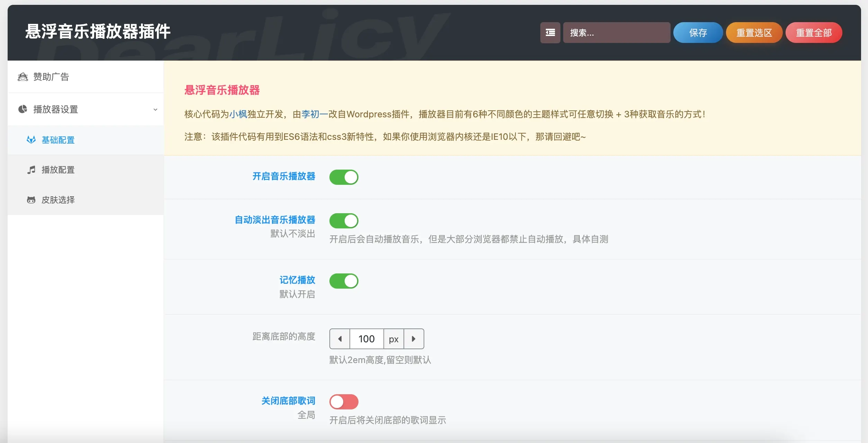
Task: Click the orange 重置选区 button
Action: click(x=754, y=33)
